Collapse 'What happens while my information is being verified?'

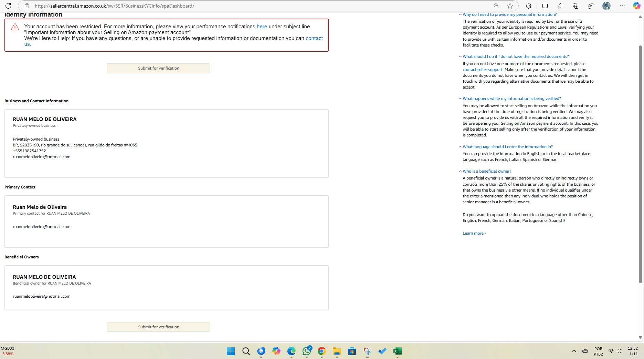(511, 99)
